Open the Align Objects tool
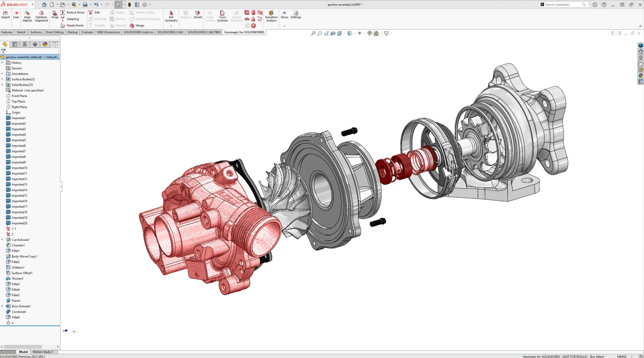This screenshot has height=358, width=644. coord(27,13)
